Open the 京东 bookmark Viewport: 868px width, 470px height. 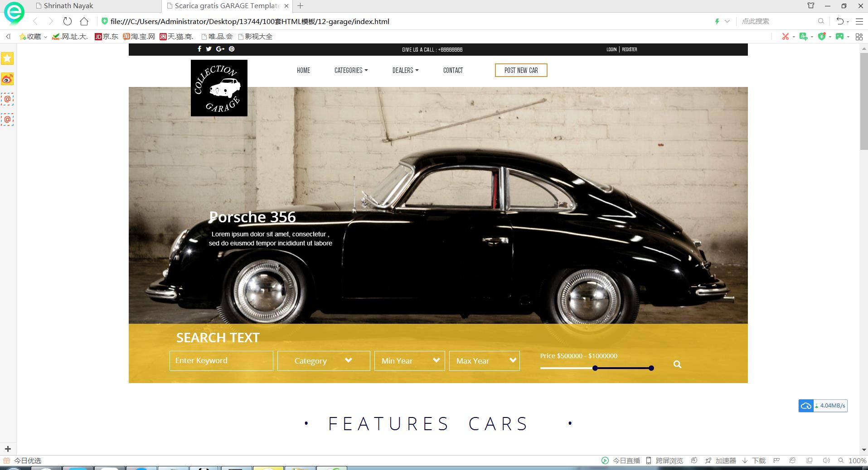(x=107, y=37)
